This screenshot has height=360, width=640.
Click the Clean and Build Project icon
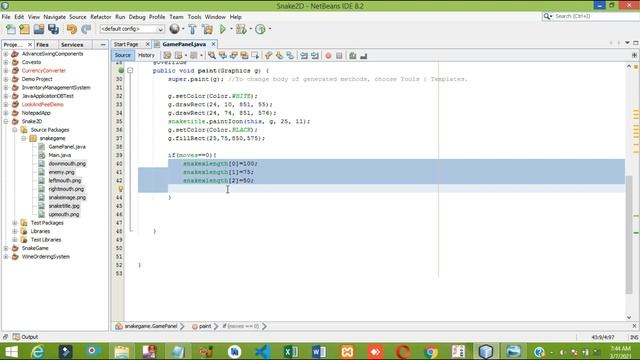coord(207,29)
